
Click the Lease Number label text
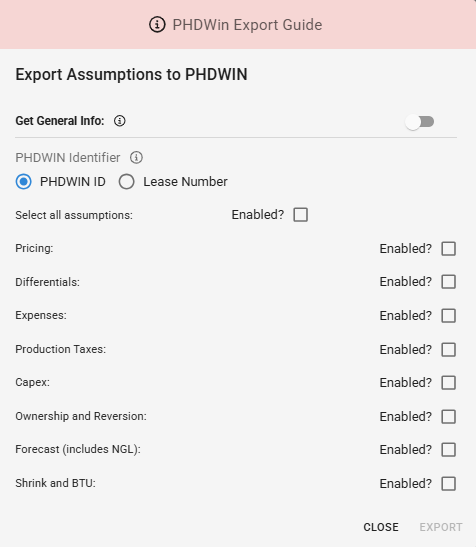[185, 181]
